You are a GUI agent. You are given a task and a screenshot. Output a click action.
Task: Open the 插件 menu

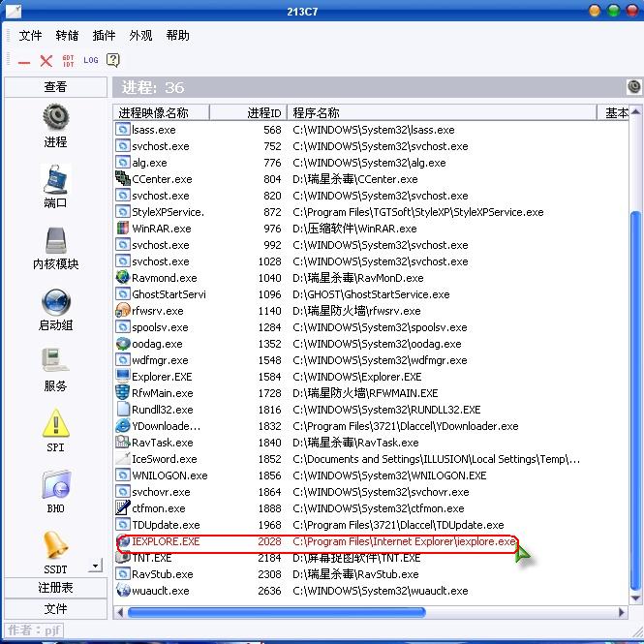click(104, 36)
